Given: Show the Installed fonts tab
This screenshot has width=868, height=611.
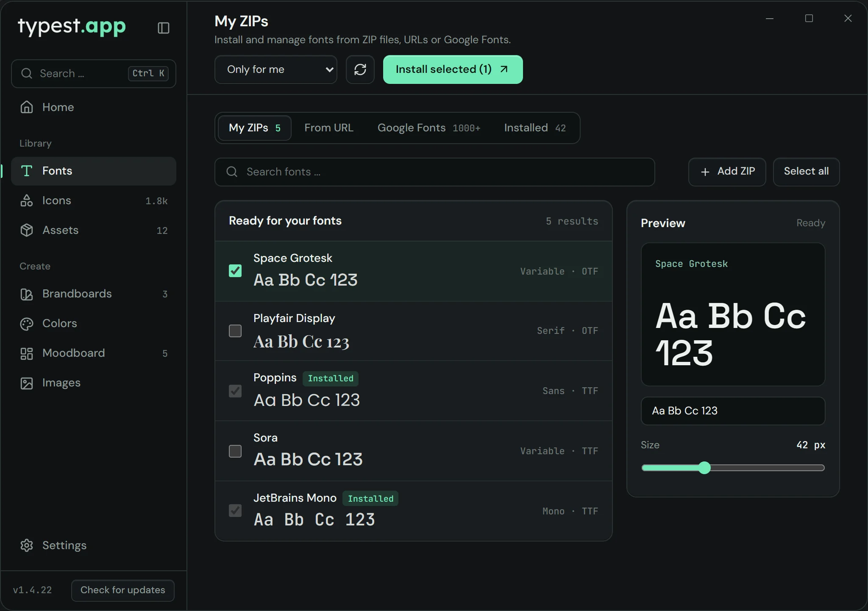Looking at the screenshot, I should click(x=535, y=128).
